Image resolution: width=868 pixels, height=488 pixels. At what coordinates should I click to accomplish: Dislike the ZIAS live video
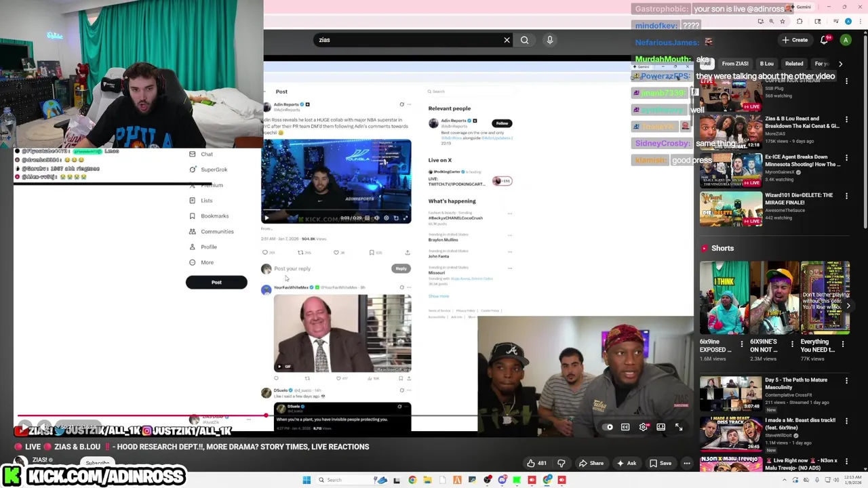point(561,464)
